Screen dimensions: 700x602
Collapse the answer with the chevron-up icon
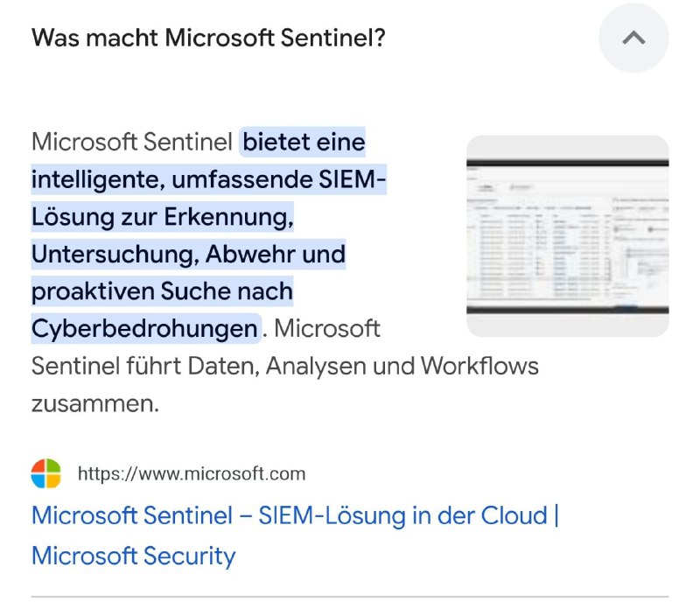click(x=633, y=38)
